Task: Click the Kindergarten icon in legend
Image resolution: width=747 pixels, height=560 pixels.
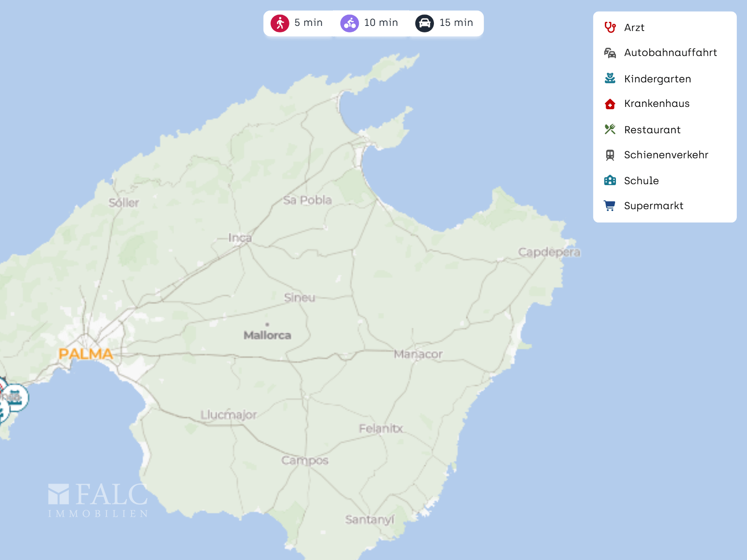Action: (x=610, y=79)
